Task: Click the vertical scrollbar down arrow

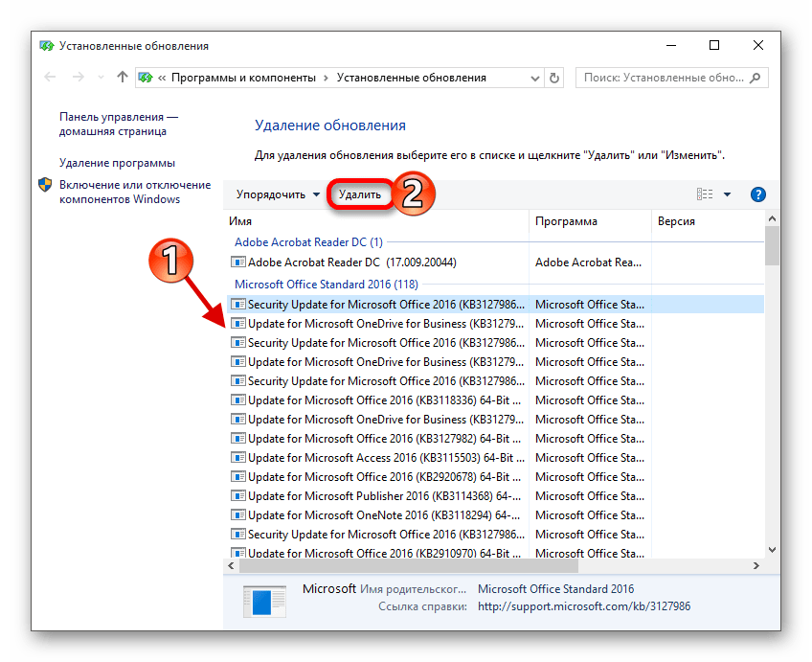Action: click(x=772, y=548)
